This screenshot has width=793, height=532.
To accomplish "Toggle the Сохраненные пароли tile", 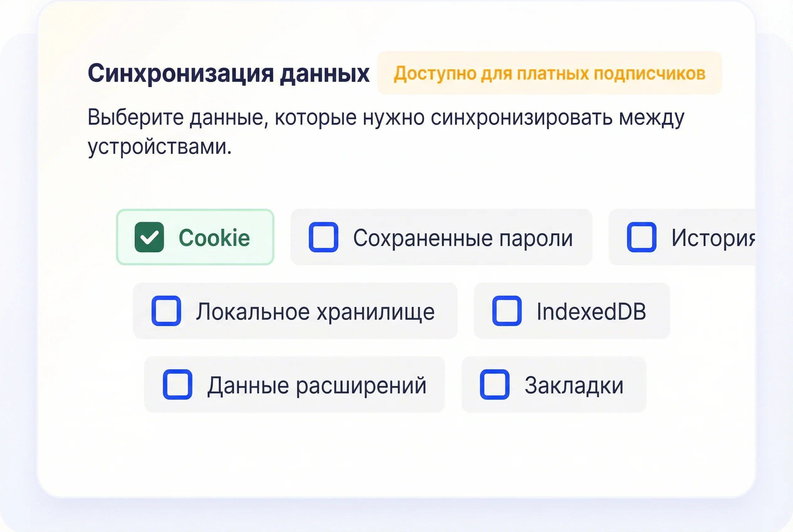I will pyautogui.click(x=441, y=237).
